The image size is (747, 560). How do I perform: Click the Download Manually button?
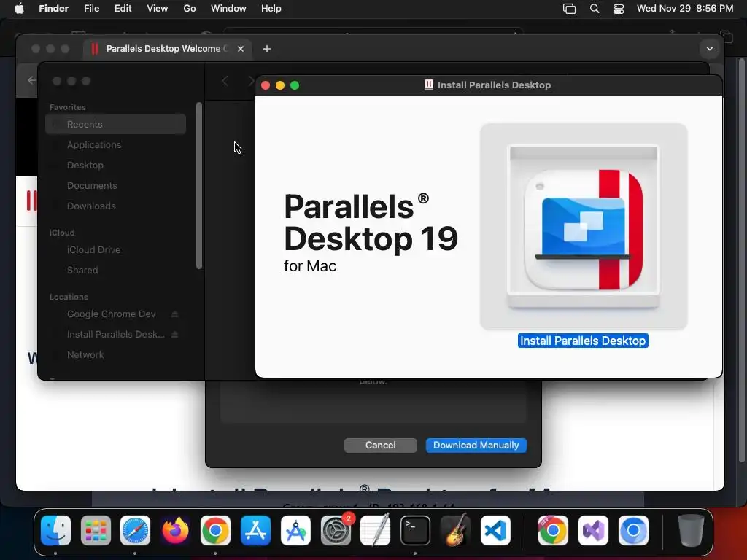(476, 446)
